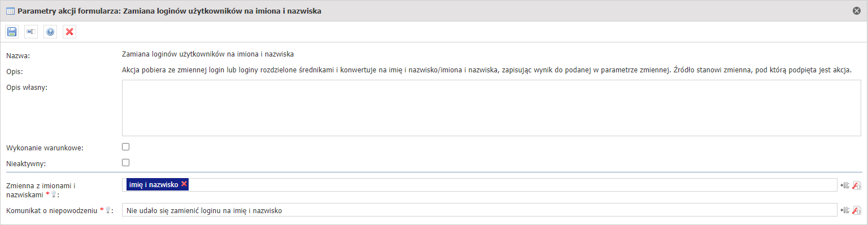Close the 'Parametry akcji formularza' dialog
This screenshot has width=868, height=225.
[x=857, y=11]
